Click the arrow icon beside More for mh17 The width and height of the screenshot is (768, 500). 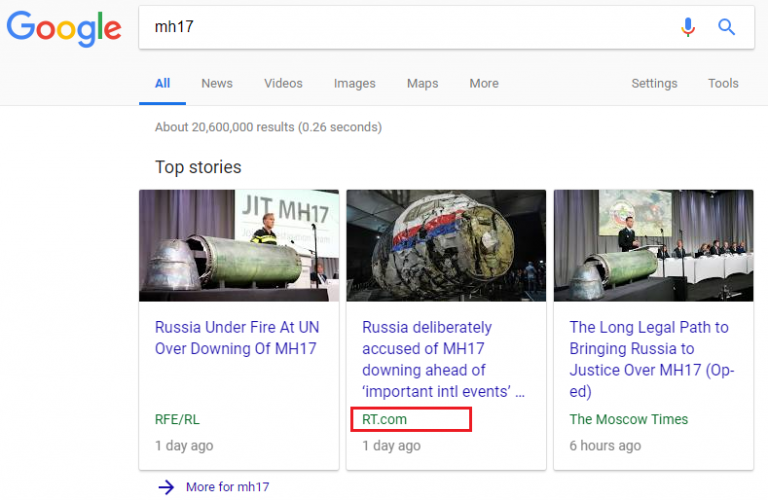point(166,487)
